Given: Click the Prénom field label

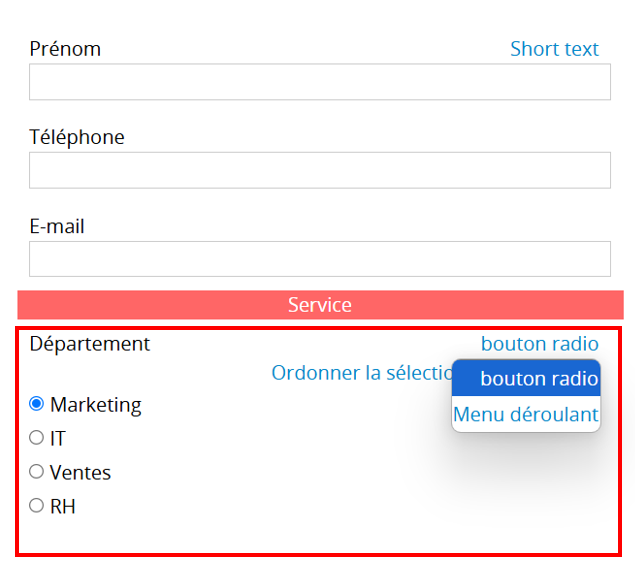Looking at the screenshot, I should point(65,49).
